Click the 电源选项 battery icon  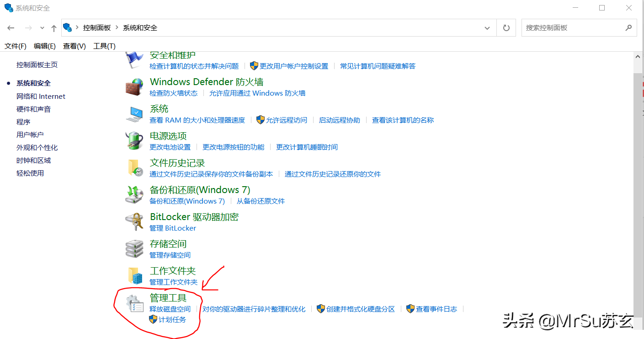[134, 140]
